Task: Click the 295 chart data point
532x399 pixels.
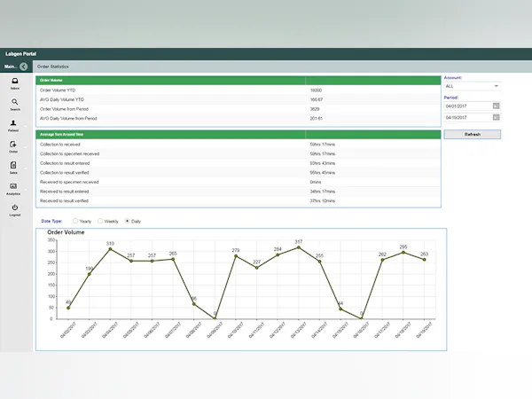Action: click(x=403, y=253)
